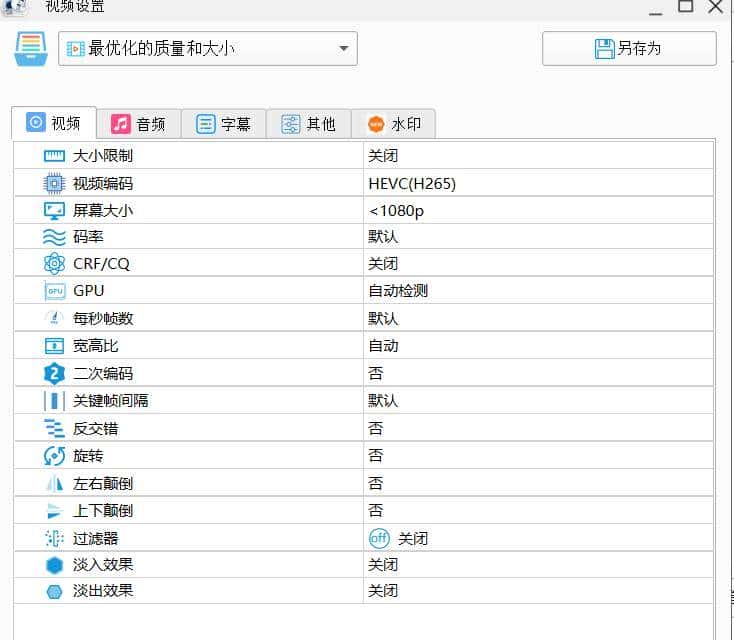Select the 否 value for 反交错
Image resolution: width=734 pixels, height=640 pixels.
375,428
